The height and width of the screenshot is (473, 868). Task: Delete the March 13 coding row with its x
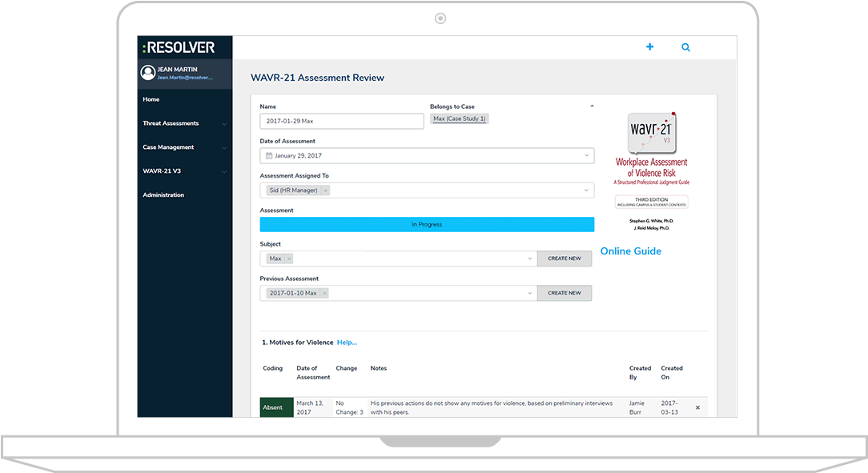coord(697,407)
